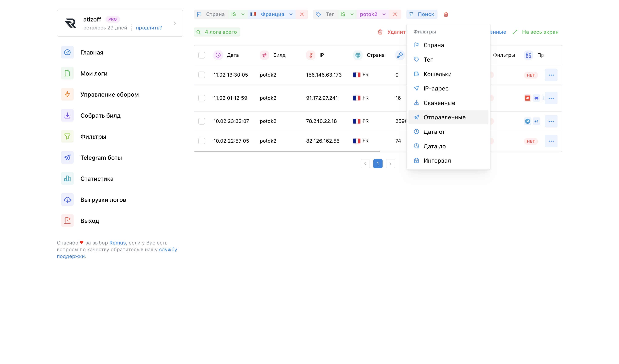Click Telegram icon in the 78.240.22.18 row
619x364 pixels.
click(527, 121)
